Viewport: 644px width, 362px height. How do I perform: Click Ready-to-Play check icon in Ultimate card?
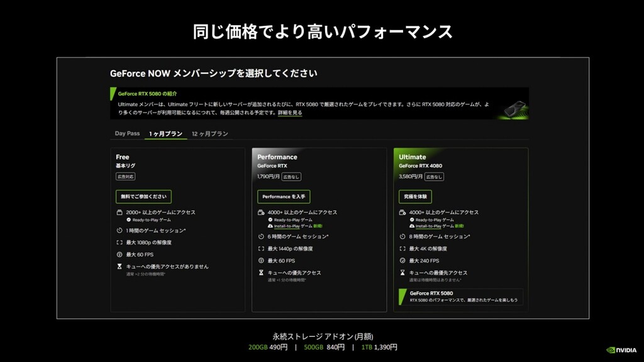coord(412,220)
